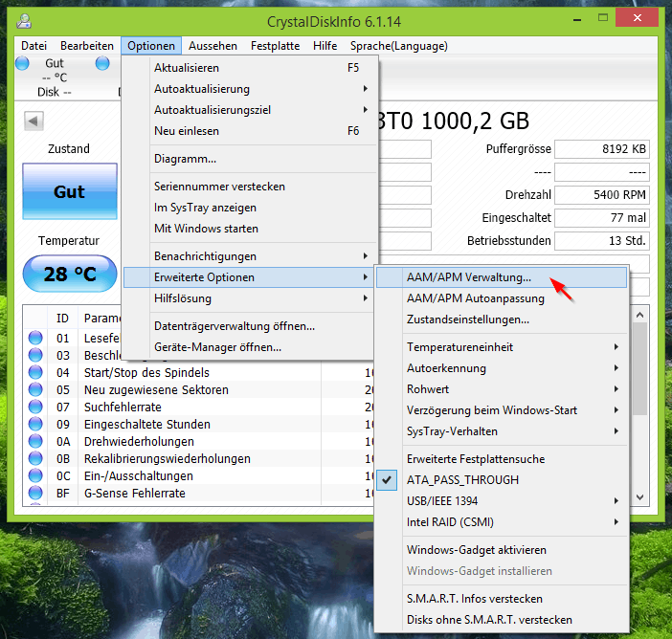Toggle Seriennummer verstecken option
The height and width of the screenshot is (639, 672).
[x=249, y=187]
